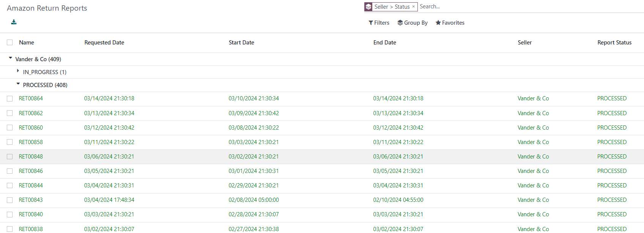Check the box for RET00846

click(x=10, y=171)
